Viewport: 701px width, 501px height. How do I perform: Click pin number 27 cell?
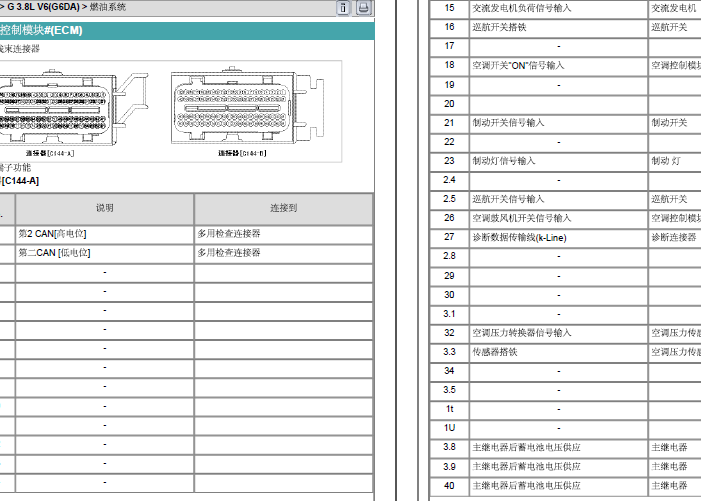coord(449,237)
